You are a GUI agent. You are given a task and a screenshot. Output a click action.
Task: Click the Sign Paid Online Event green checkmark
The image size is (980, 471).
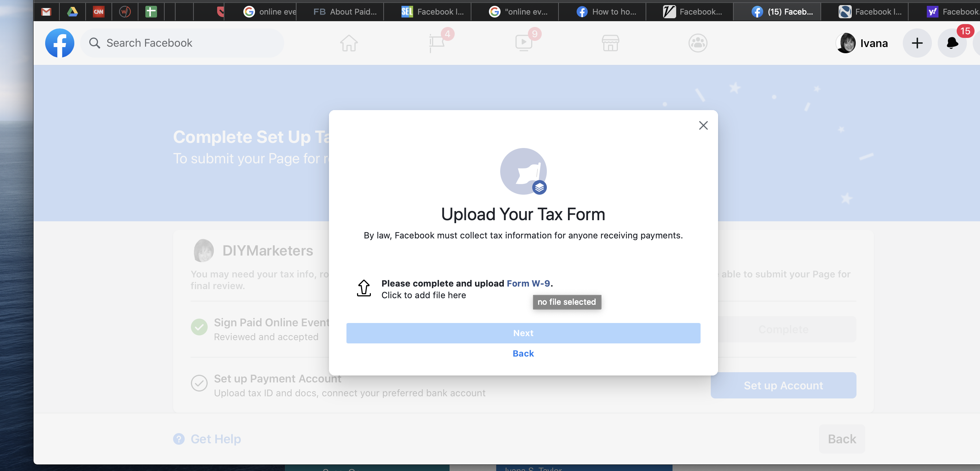tap(199, 327)
